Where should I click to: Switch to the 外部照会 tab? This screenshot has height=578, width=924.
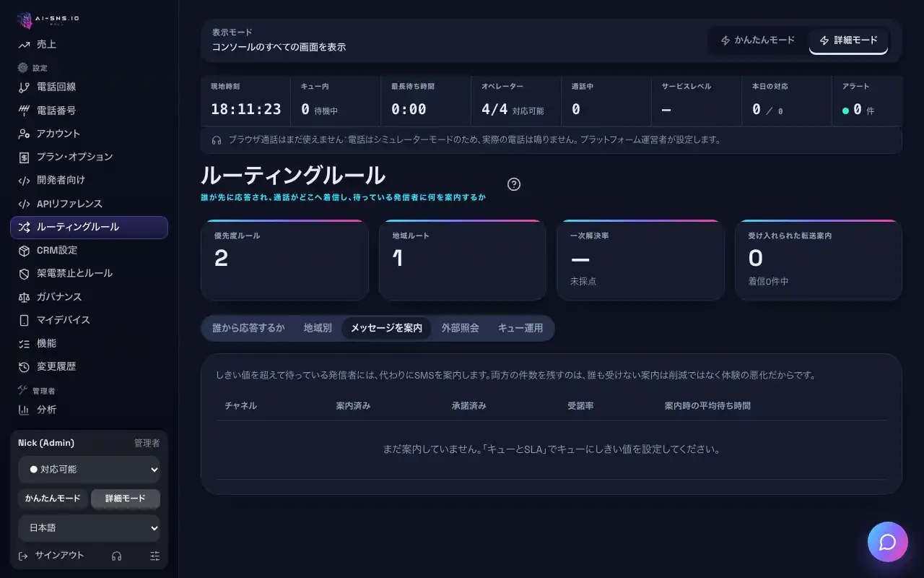(x=461, y=328)
